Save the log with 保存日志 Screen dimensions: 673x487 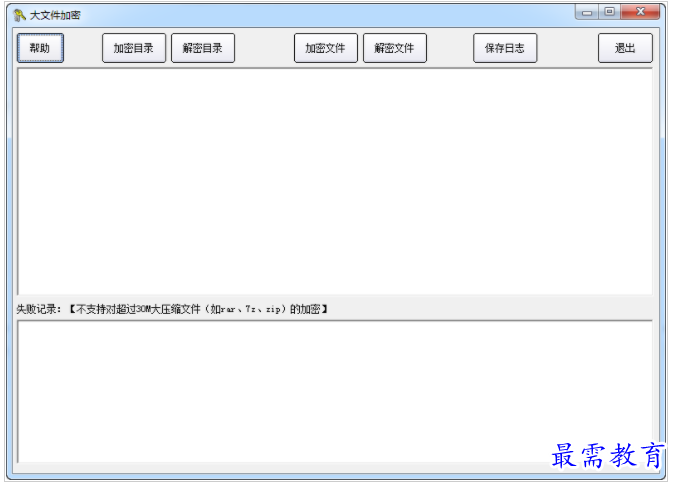pos(505,48)
